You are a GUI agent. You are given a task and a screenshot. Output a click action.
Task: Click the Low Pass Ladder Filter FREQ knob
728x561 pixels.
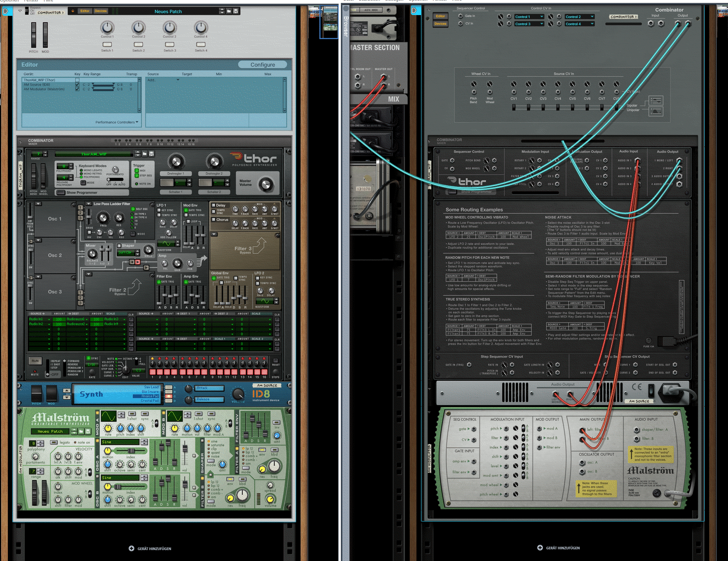(103, 218)
